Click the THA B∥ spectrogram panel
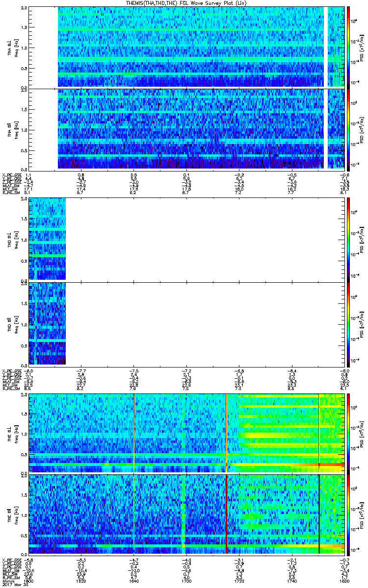The height and width of the screenshot is (588, 368). [x=186, y=129]
